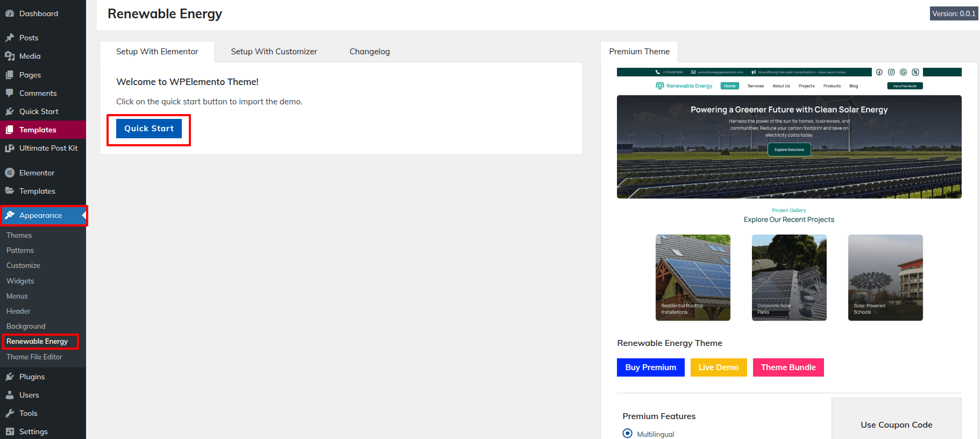Click the Residential Rooftop Installations thumbnail

(x=693, y=278)
